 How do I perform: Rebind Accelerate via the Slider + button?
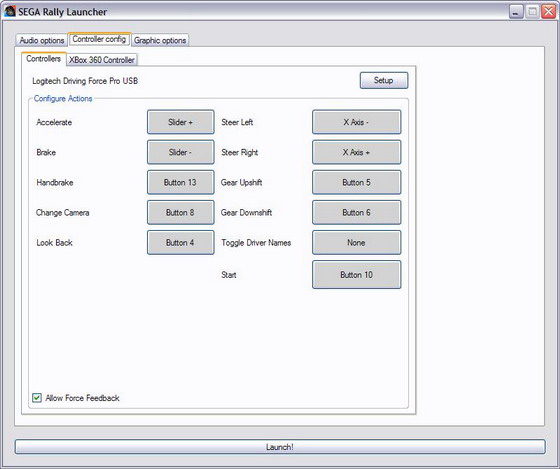pyautogui.click(x=180, y=122)
